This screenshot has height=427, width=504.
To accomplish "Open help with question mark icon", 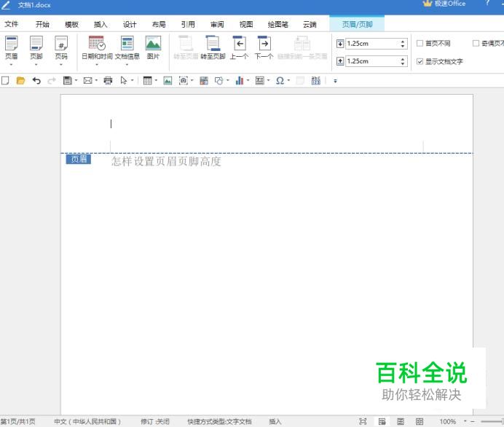I will (x=487, y=3).
